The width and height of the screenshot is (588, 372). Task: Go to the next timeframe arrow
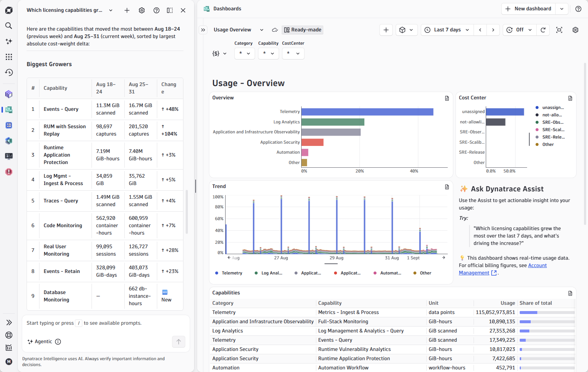pos(493,30)
